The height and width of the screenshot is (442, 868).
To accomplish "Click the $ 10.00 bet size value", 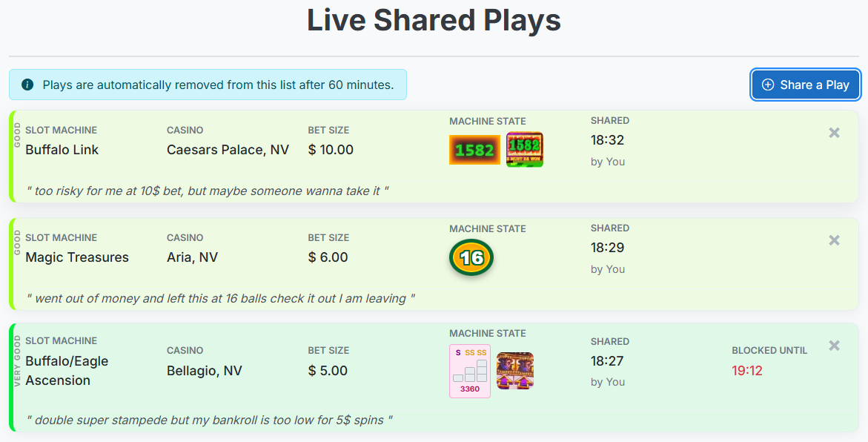I will click(x=331, y=150).
